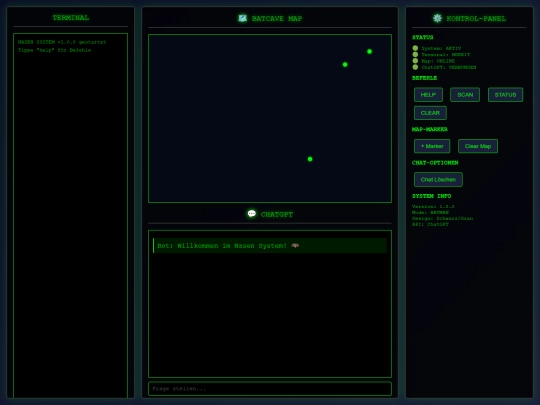
Task: Click the Clear Map button
Action: point(478,146)
